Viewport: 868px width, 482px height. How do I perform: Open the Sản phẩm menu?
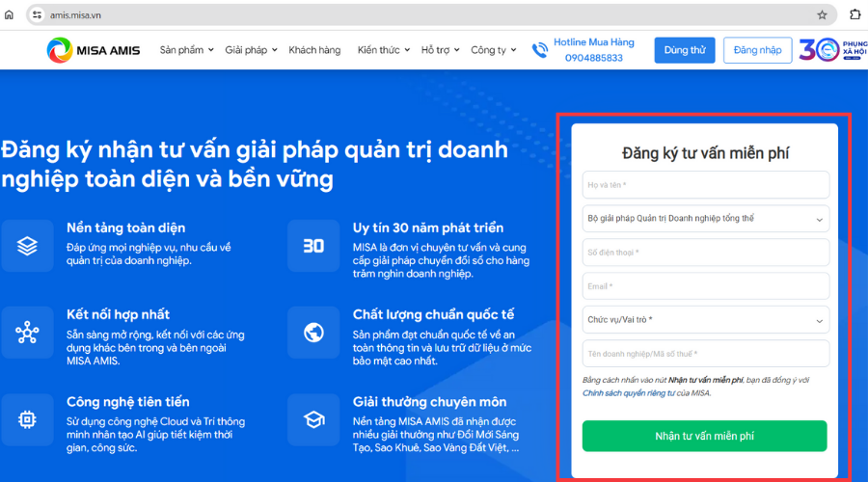[186, 50]
